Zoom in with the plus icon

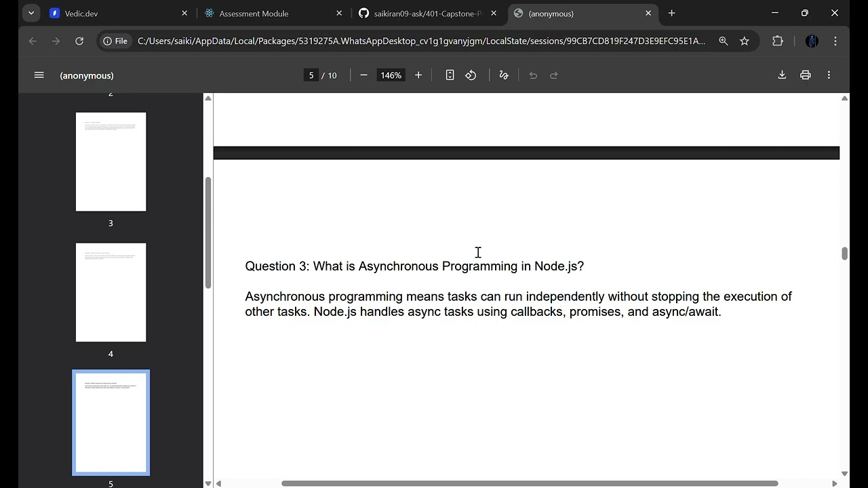[x=418, y=75]
